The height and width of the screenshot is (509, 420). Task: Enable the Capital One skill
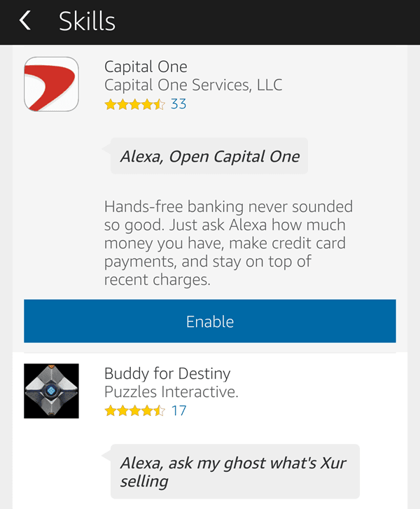(x=210, y=321)
